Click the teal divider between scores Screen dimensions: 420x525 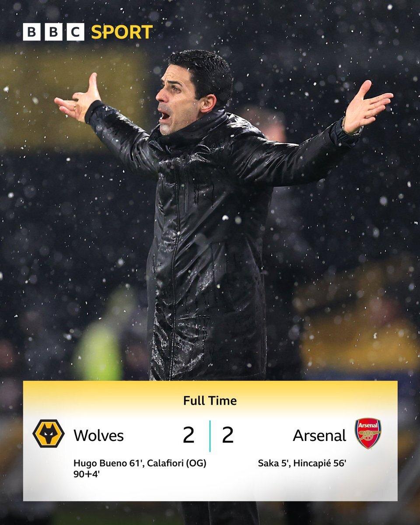(210, 436)
